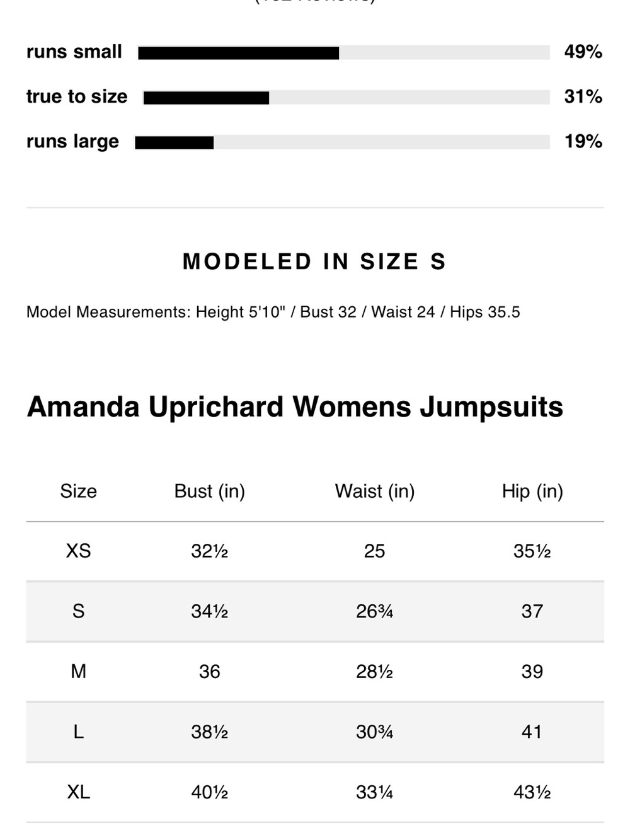630x840 pixels.
Task: Click the 26¾ waist cell for S
Action: coord(375,611)
